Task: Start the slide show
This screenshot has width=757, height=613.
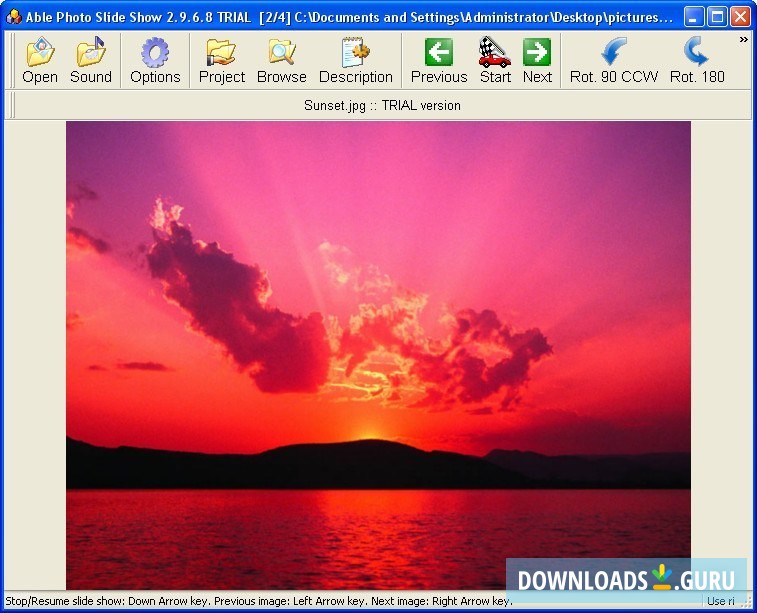Action: [x=495, y=60]
